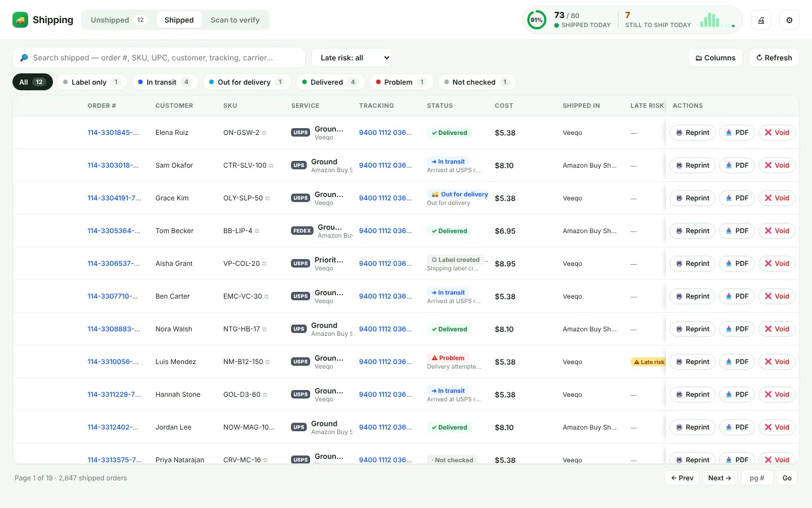Click the Shipping truck logo icon
The width and height of the screenshot is (812, 508).
(20, 20)
